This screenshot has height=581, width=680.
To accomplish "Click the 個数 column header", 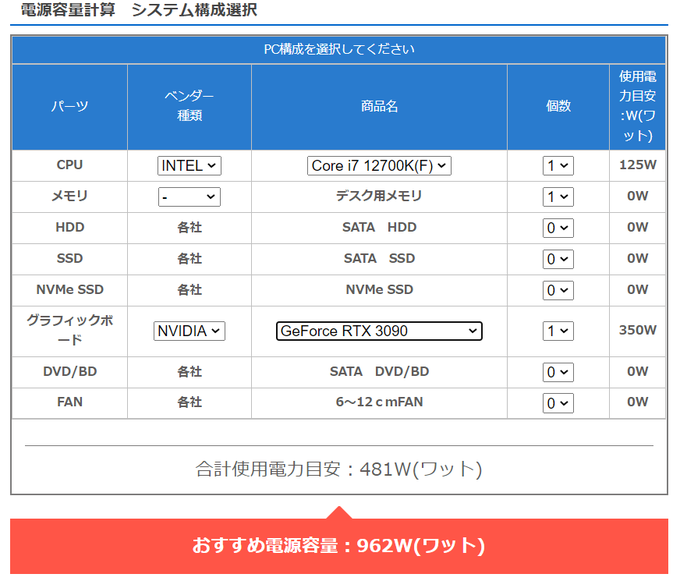I will [558, 106].
